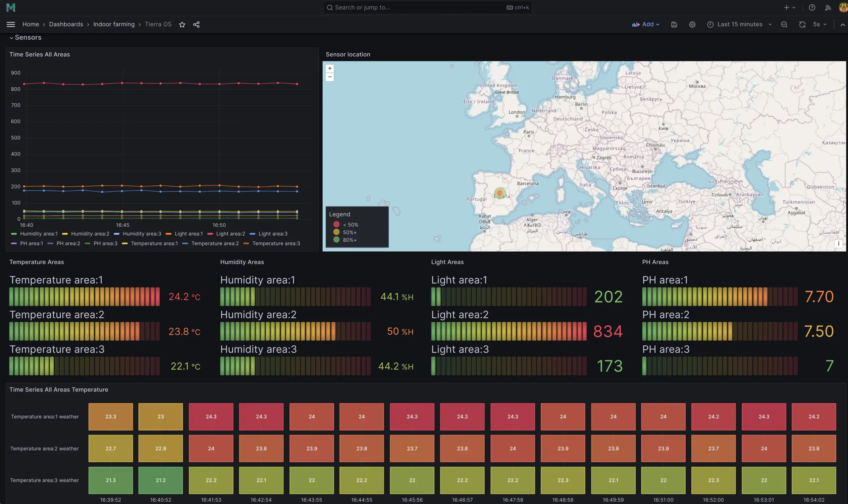Open the hamburger navigation menu
Screen dimensions: 848x504
[x=11, y=24]
